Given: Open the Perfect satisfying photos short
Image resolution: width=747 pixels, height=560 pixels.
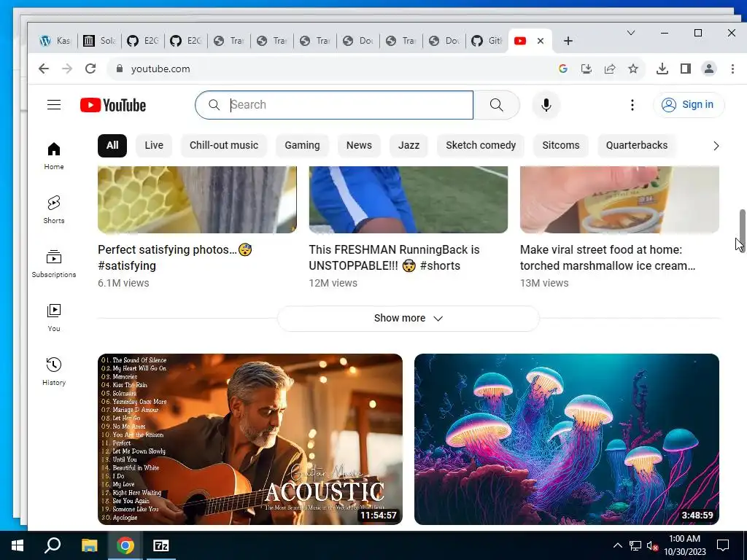Looking at the screenshot, I should [175, 257].
